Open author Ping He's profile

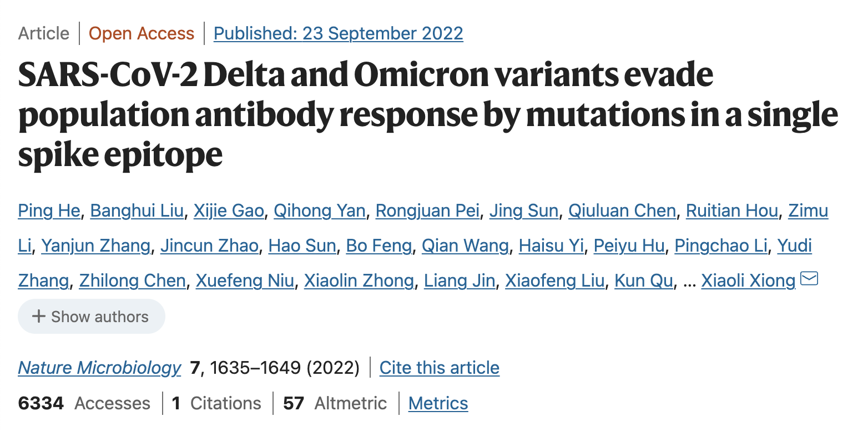click(49, 211)
